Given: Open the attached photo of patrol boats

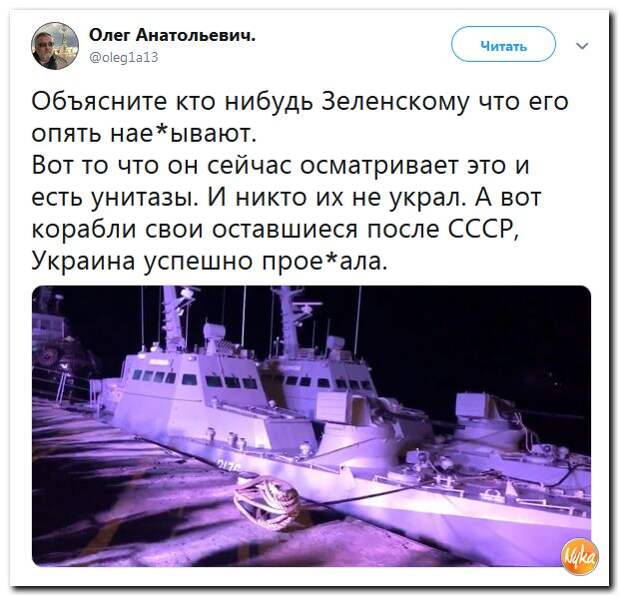Looking at the screenshot, I should click(311, 426).
